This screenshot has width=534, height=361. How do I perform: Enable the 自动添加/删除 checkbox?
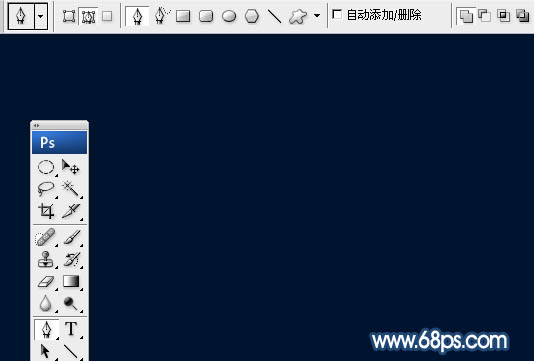(x=337, y=14)
